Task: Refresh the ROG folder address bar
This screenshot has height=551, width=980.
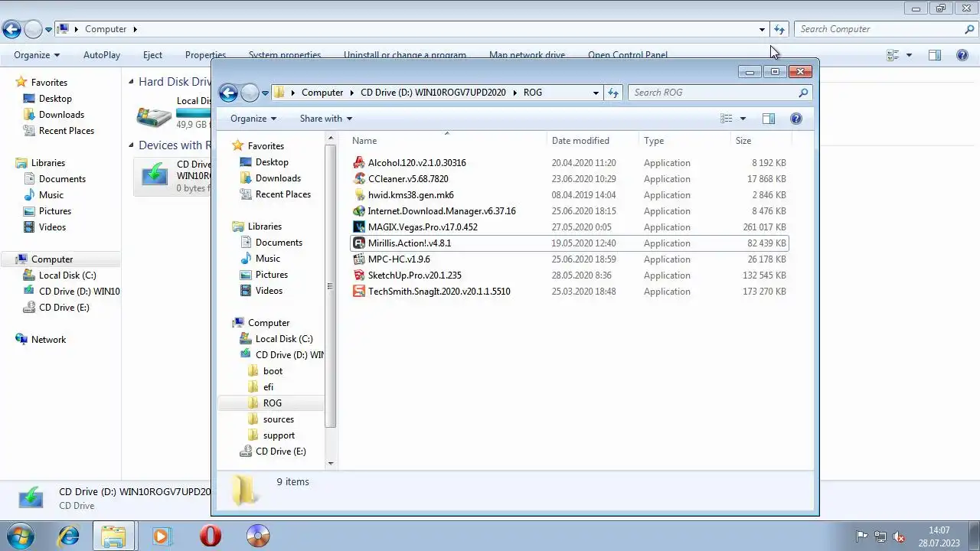Action: [x=612, y=93]
